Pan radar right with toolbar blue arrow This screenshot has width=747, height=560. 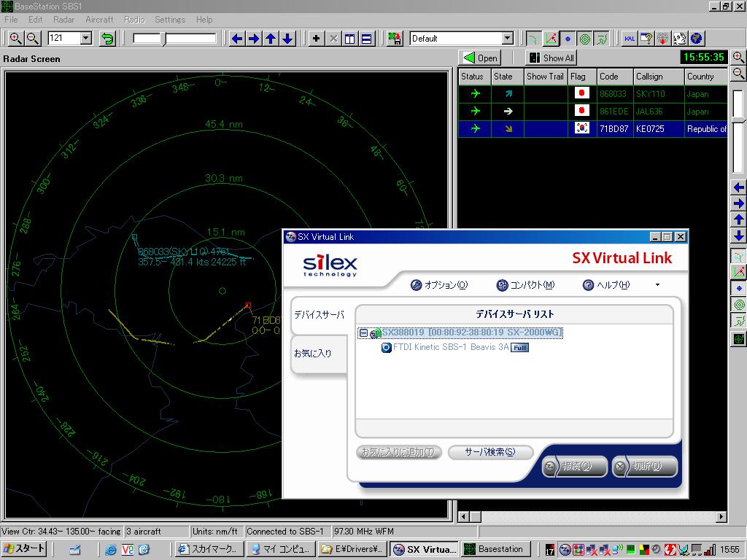click(x=254, y=39)
